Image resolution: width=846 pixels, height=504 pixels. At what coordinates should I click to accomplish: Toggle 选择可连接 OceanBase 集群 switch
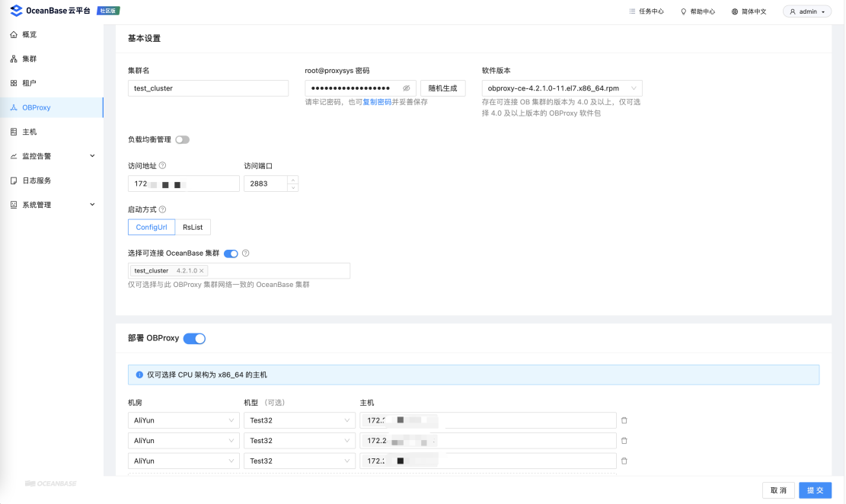pos(231,254)
